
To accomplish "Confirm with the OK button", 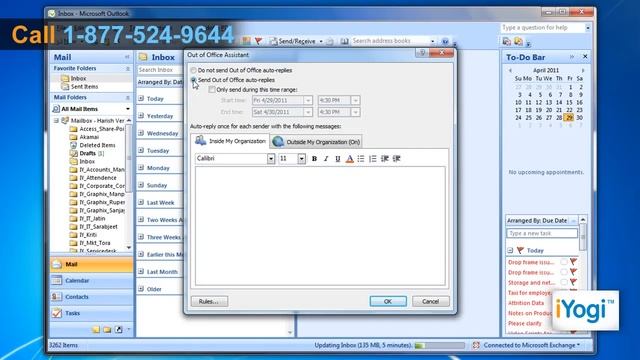I will tap(388, 302).
